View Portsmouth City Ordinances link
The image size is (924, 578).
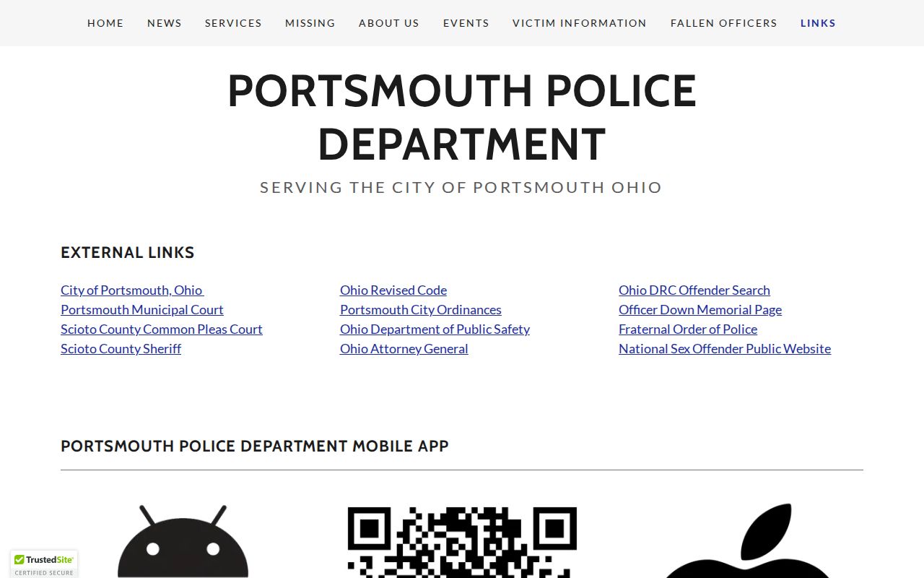421,309
